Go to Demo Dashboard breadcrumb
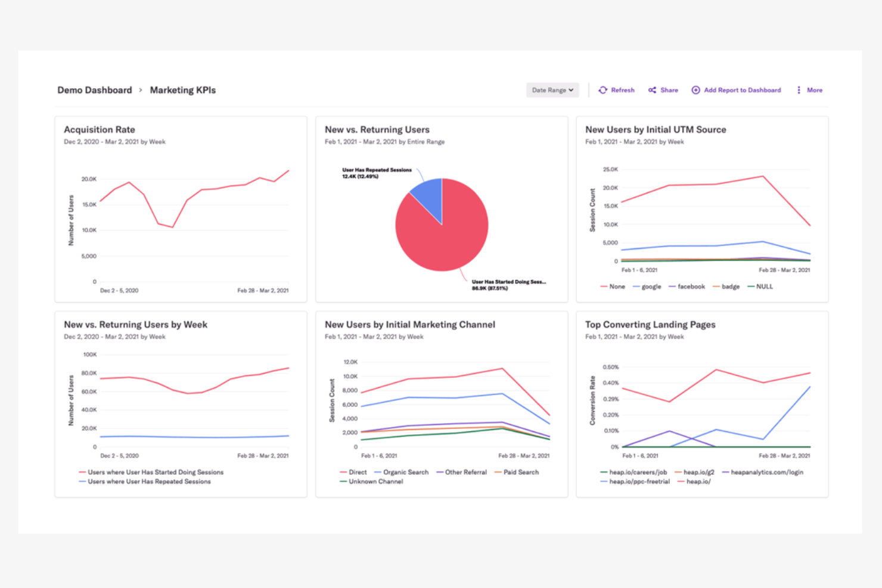Viewport: 882px width, 588px height. click(95, 90)
